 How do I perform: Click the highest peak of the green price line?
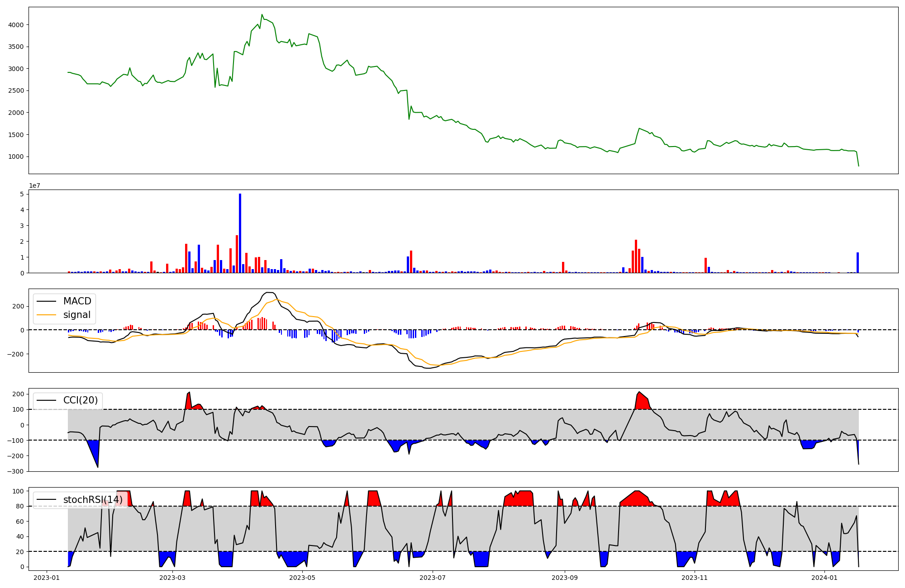click(x=262, y=14)
